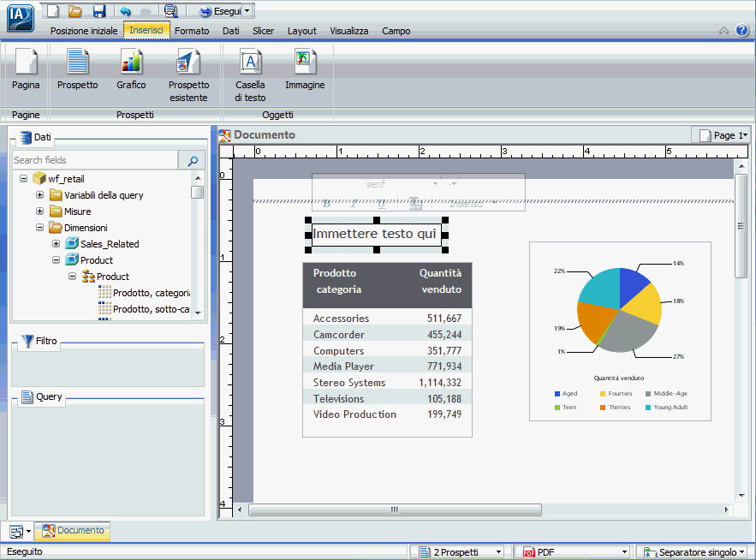The image size is (756, 560).
Task: Open the Separatore singolo dropdown
Action: click(693, 551)
